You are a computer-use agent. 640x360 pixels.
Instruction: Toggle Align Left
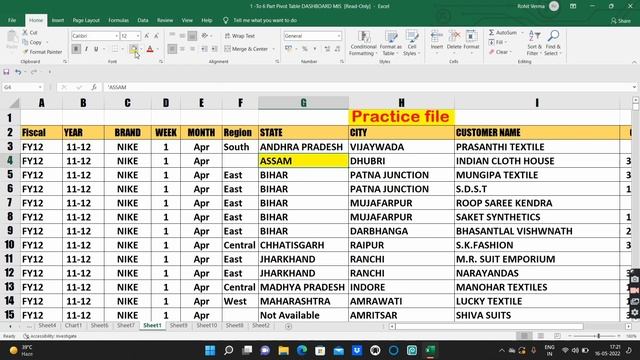pyautogui.click(x=172, y=49)
